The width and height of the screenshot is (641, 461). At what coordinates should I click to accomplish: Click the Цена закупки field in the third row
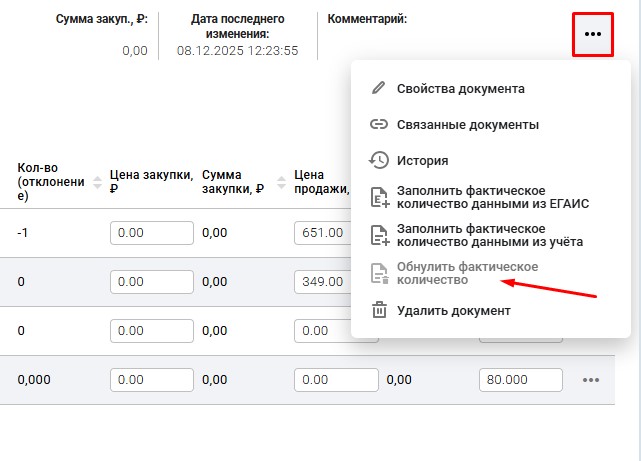click(151, 331)
